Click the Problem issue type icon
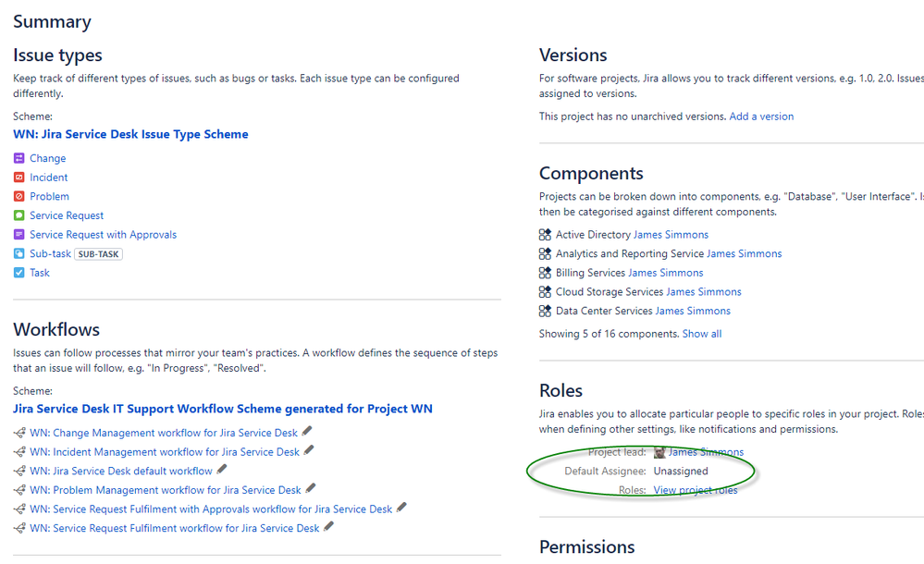 (x=18, y=196)
